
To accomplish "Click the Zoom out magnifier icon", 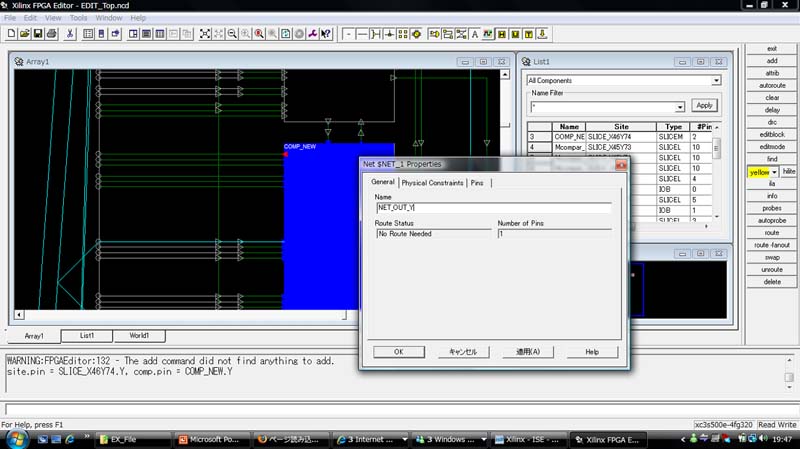I will pyautogui.click(x=232, y=34).
